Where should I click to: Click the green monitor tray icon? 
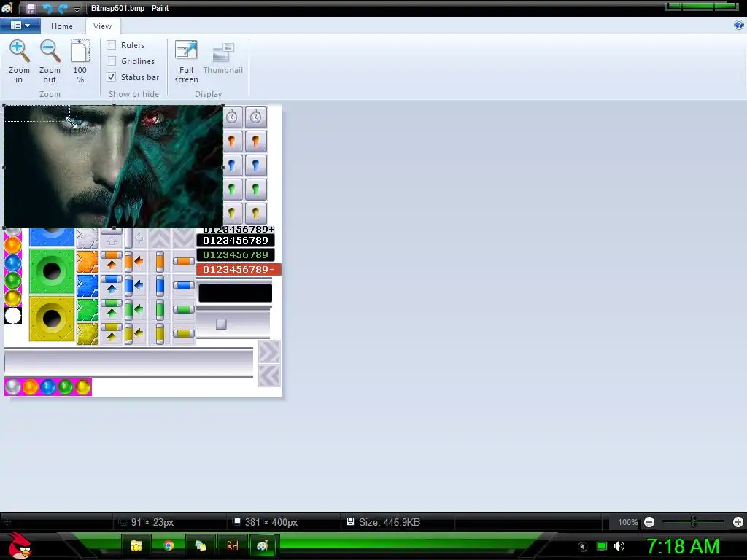(x=602, y=546)
